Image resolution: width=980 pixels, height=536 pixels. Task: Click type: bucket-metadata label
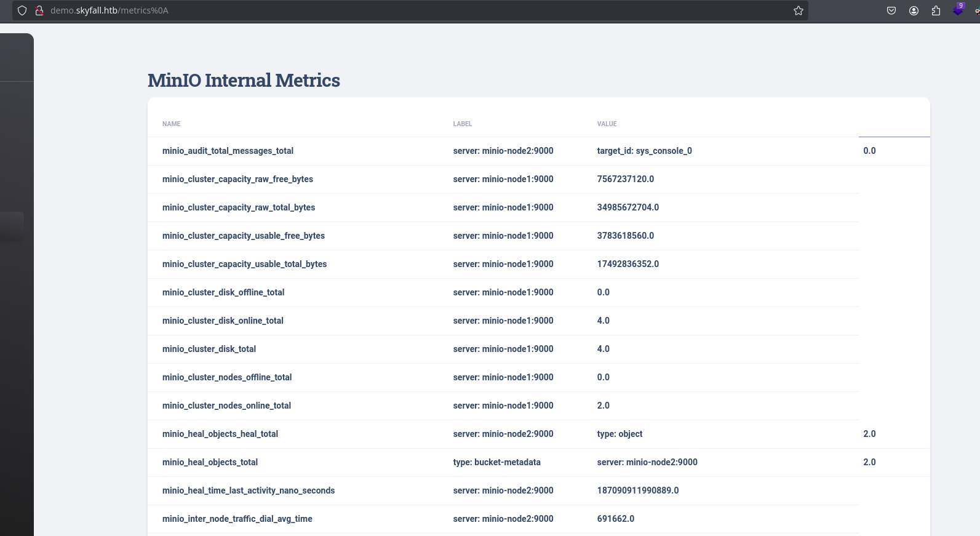click(x=496, y=462)
